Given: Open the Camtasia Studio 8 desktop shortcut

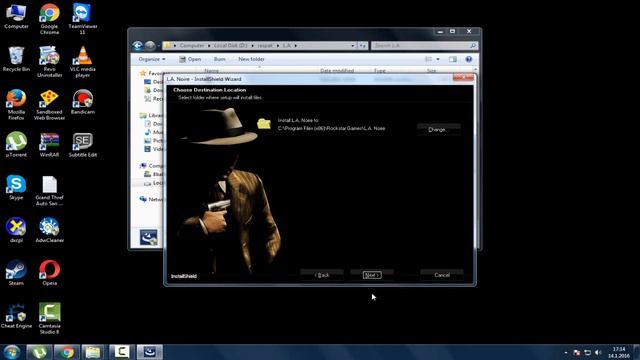Looking at the screenshot, I should coord(49,318).
